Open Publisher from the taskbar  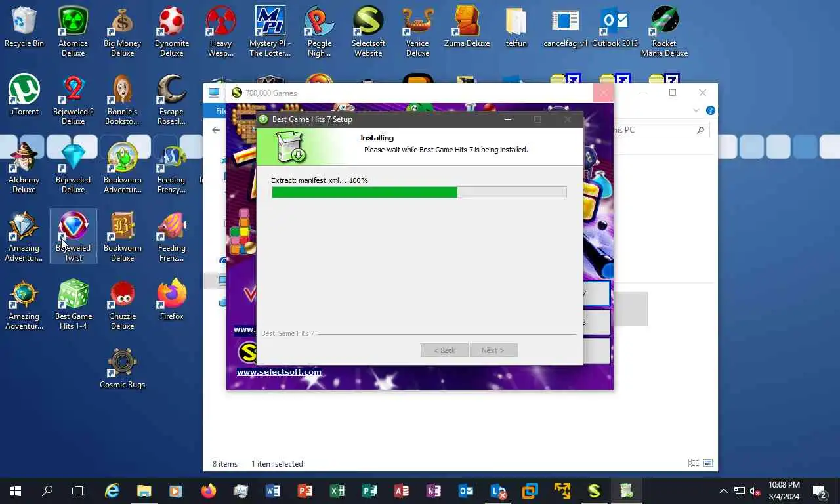(369, 491)
